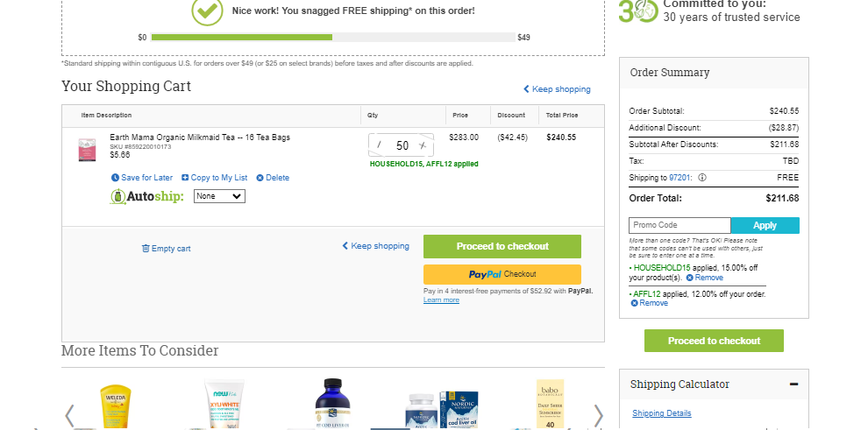The height and width of the screenshot is (430, 868).
Task: Click the shipping info circle icon
Action: tap(702, 178)
